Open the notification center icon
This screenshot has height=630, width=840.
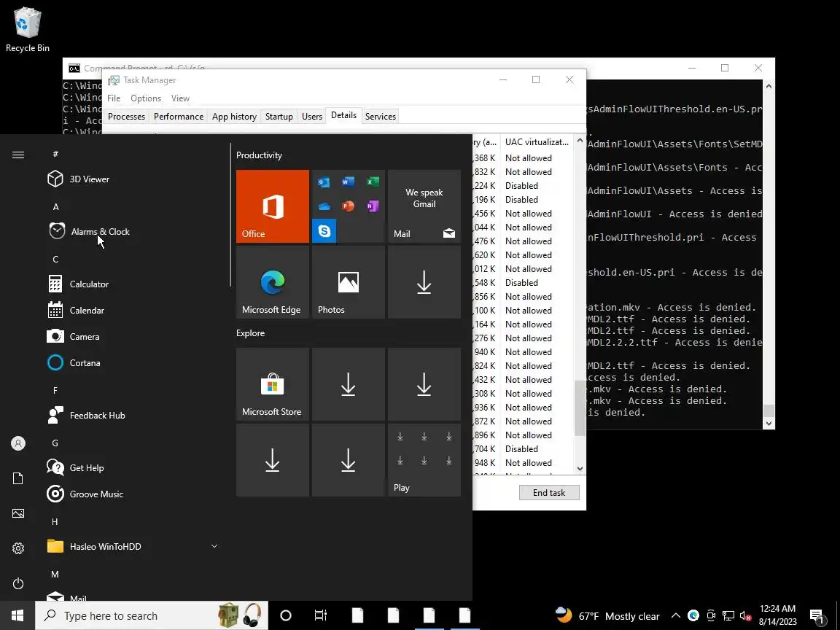(817, 616)
